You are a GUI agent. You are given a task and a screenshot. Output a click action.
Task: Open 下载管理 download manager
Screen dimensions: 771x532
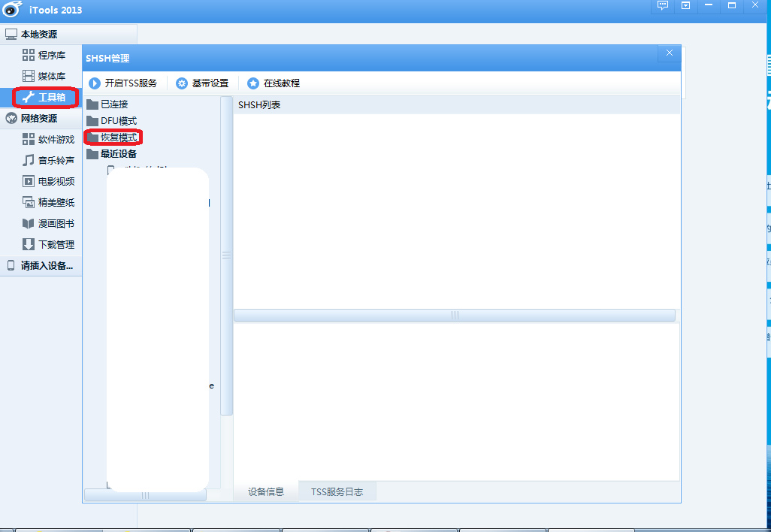(x=48, y=244)
